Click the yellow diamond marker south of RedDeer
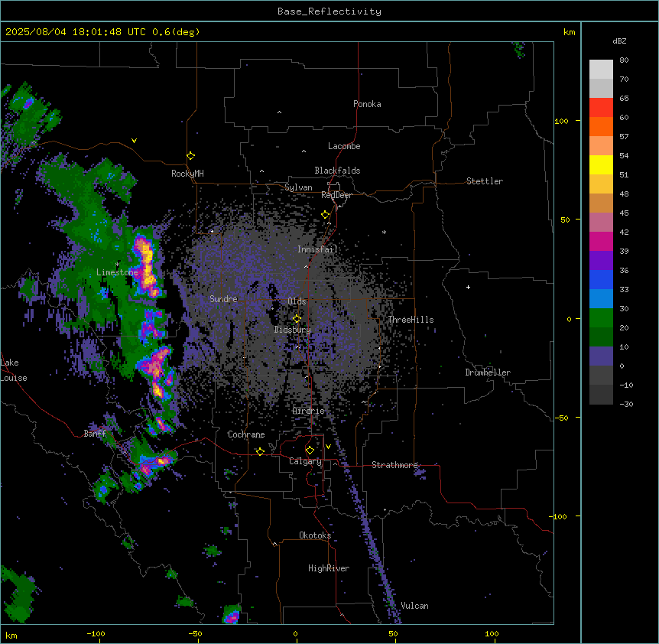Image resolution: width=659 pixels, height=644 pixels. (x=326, y=215)
